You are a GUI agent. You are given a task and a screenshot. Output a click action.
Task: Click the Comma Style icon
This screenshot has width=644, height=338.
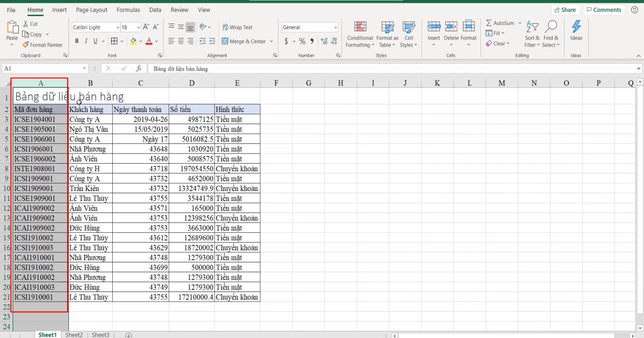tap(312, 41)
